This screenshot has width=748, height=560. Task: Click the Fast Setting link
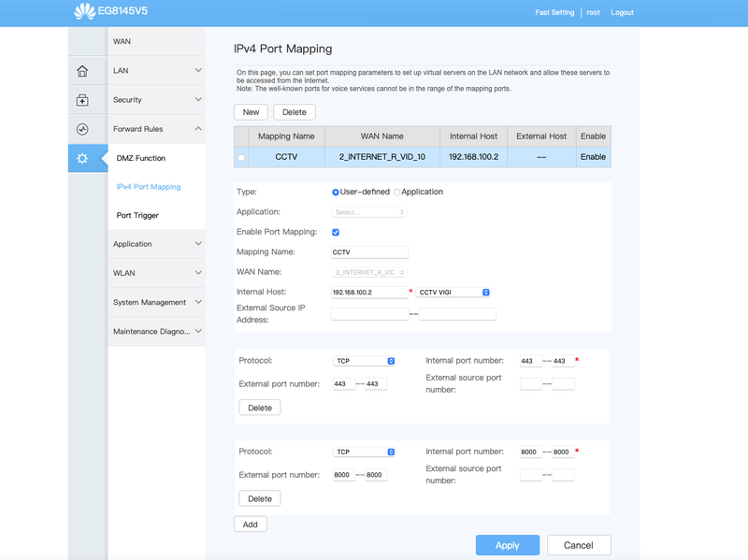[x=554, y=12]
